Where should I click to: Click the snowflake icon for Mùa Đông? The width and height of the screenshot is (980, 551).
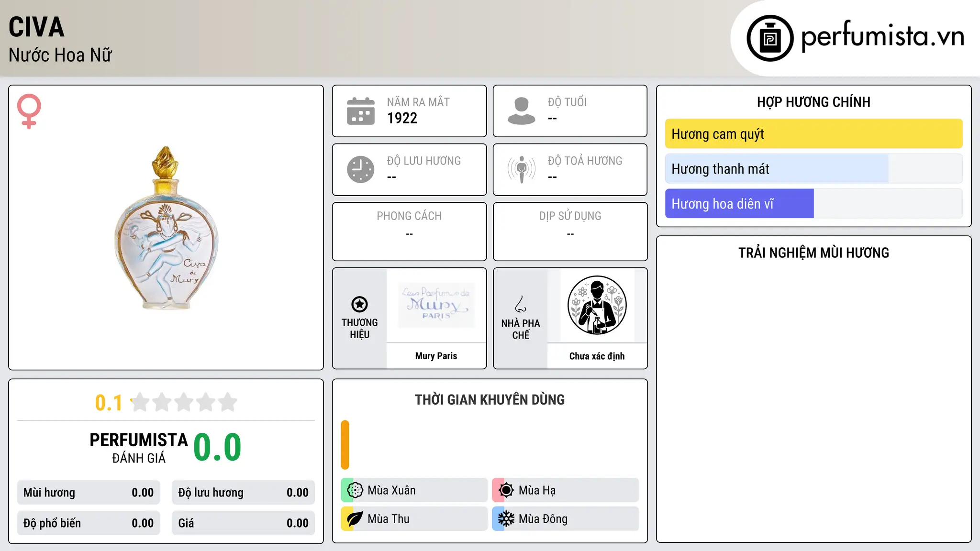[x=506, y=519]
